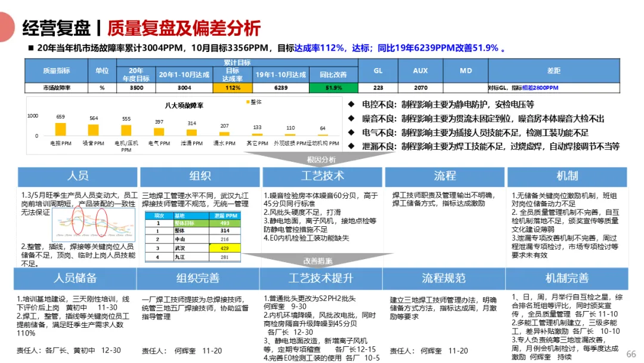Image resolution: width=644 pixels, height=363 pixels.
Task: Click the 电气 PPM bar labeled 397
Action: pos(159,131)
